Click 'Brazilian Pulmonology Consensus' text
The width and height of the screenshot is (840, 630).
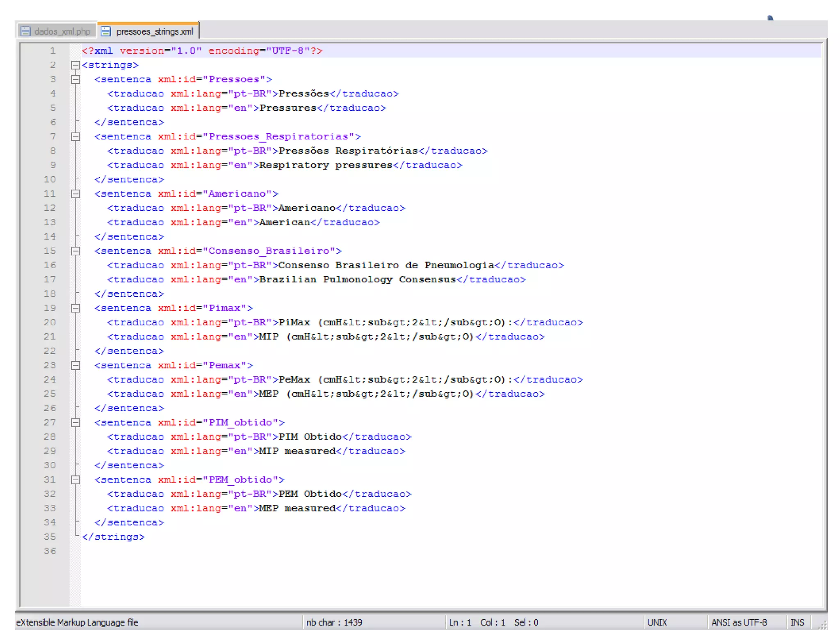tap(358, 279)
